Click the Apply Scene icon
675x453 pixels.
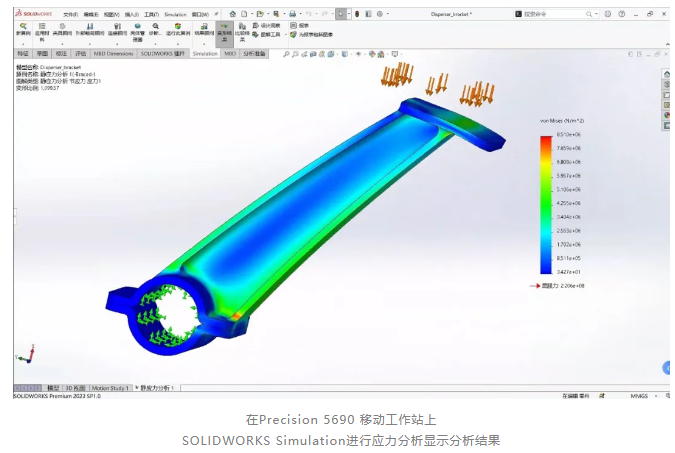(381, 54)
